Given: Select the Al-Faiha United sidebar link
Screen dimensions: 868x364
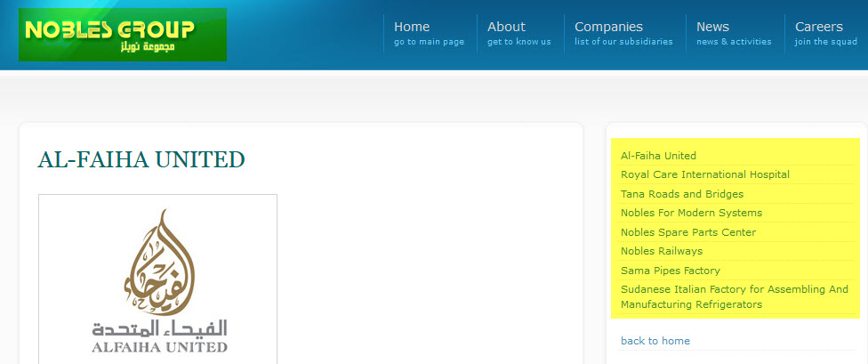Looking at the screenshot, I should click(x=658, y=156).
